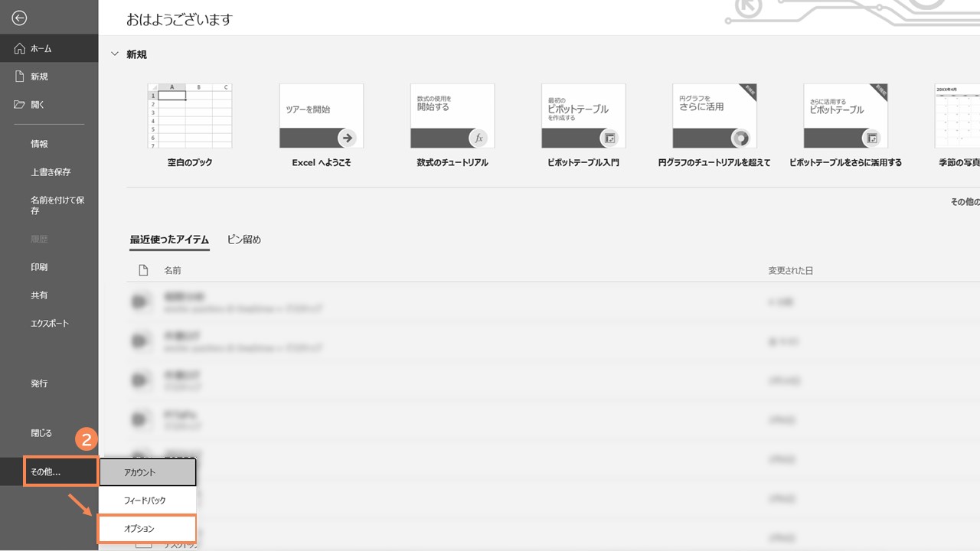
Task: Collapse the 新規 section chevron
Action: coord(115,54)
